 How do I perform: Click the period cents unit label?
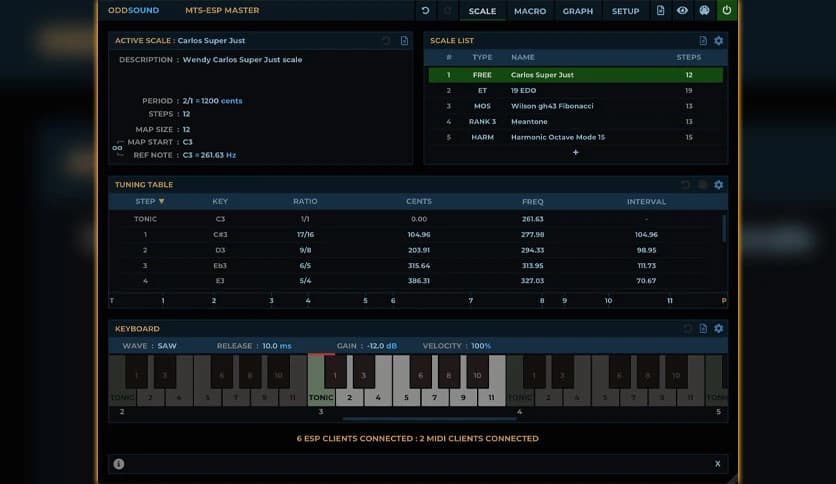click(x=231, y=101)
